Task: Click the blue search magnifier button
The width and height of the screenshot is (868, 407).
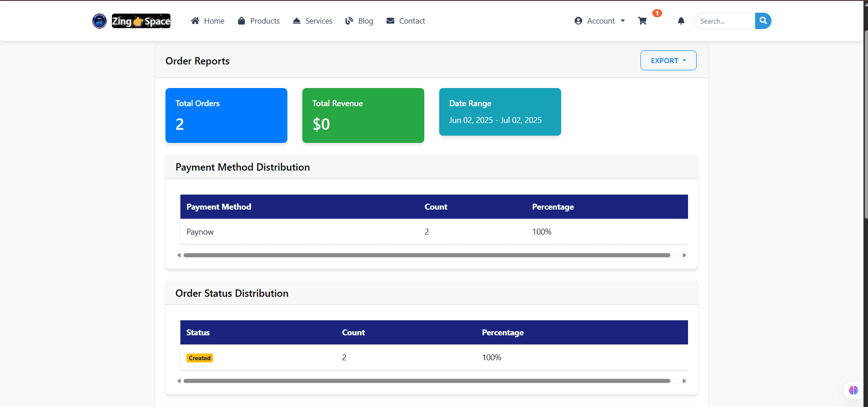Action: click(x=763, y=21)
